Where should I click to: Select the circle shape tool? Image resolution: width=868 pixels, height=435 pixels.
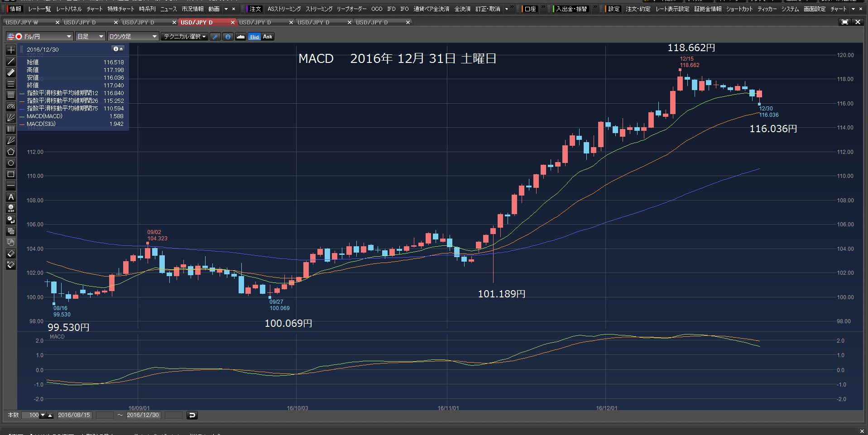pyautogui.click(x=11, y=163)
